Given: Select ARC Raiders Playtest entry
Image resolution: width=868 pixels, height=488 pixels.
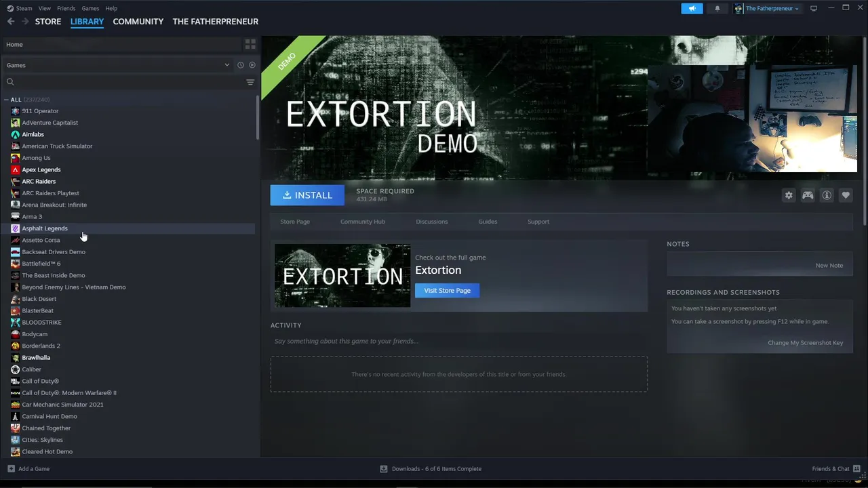Looking at the screenshot, I should 127,193.
